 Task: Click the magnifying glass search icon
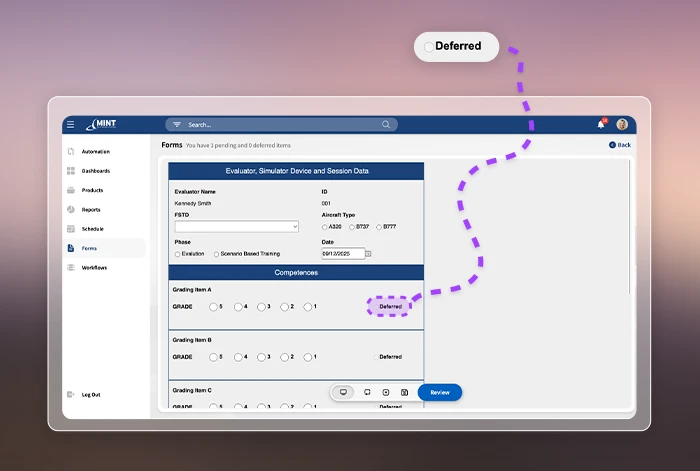point(386,125)
